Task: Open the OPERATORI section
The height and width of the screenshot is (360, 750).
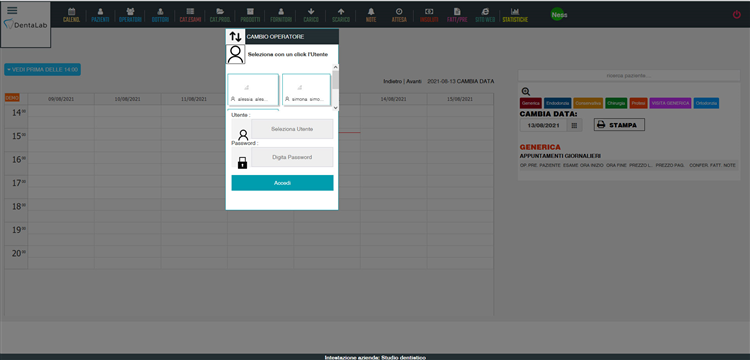Action: pos(130,15)
